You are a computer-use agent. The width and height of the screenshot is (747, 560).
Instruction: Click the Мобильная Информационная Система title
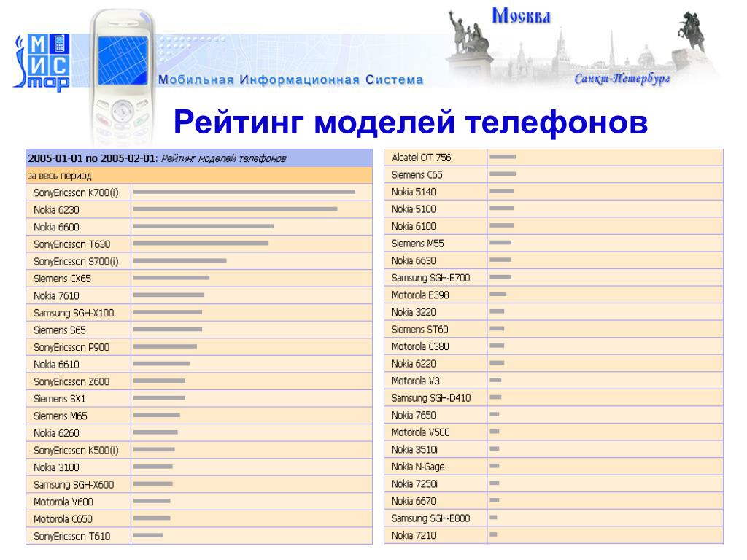point(290,79)
